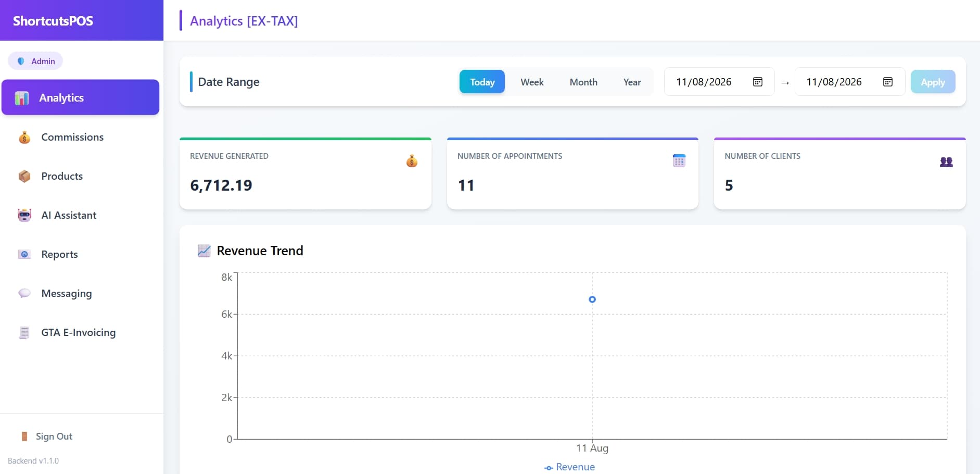This screenshot has height=474, width=980.
Task: Open the Analytics page
Action: point(80,97)
